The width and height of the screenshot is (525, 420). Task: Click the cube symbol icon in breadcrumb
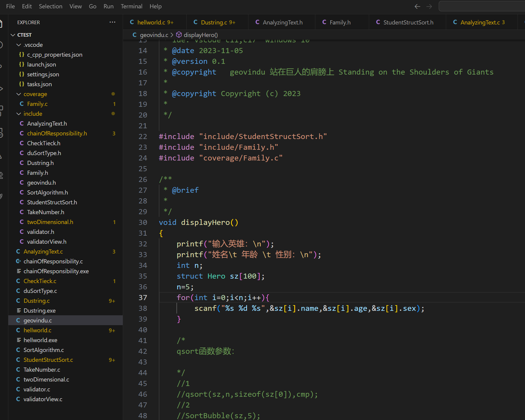tap(179, 35)
